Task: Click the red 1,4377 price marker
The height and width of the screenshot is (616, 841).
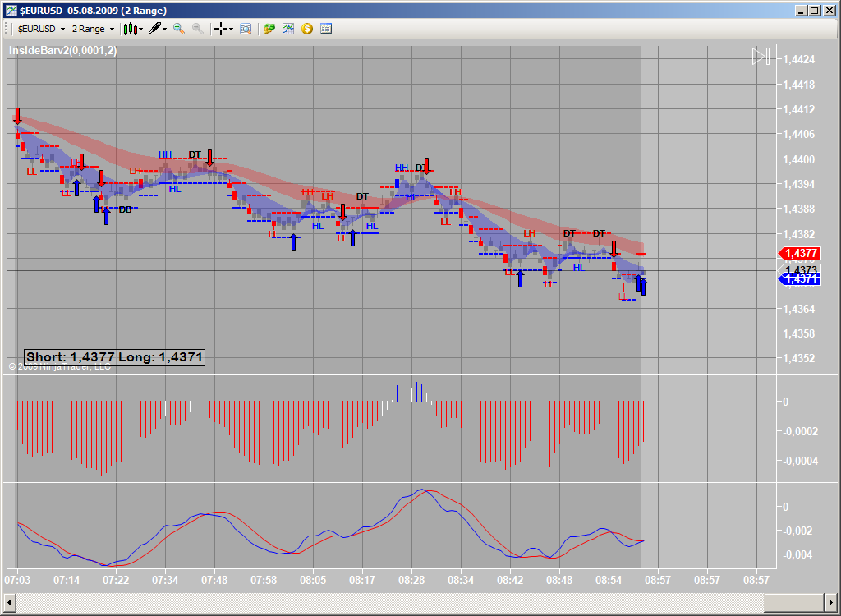Action: 799,253
